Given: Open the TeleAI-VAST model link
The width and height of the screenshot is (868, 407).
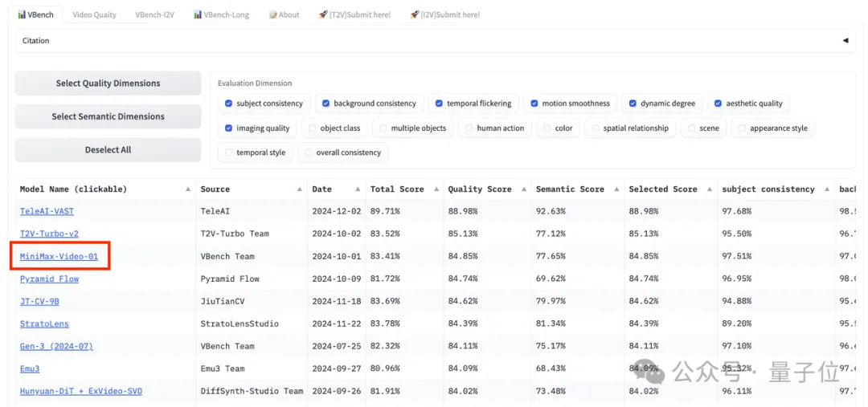Looking at the screenshot, I should click(47, 211).
